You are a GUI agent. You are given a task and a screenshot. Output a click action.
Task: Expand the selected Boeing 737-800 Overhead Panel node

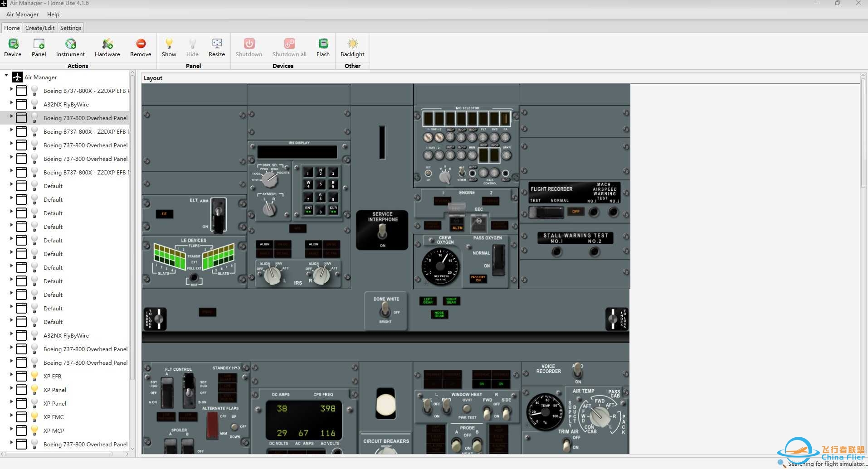click(x=11, y=116)
